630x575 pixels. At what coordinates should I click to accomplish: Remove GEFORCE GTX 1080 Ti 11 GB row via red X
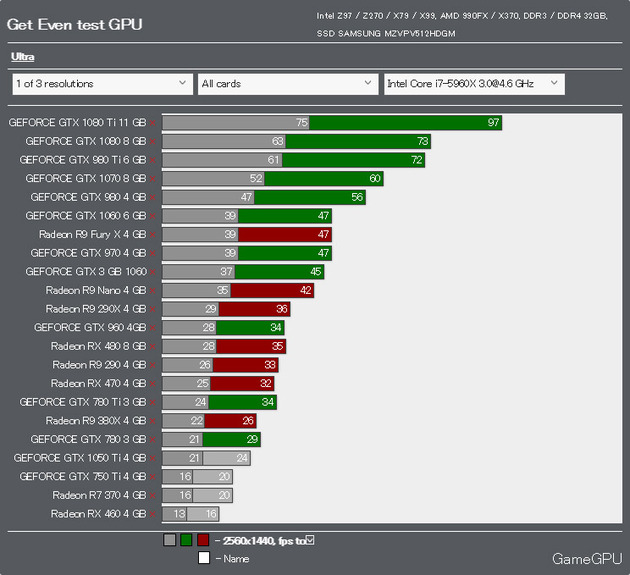coord(153,123)
